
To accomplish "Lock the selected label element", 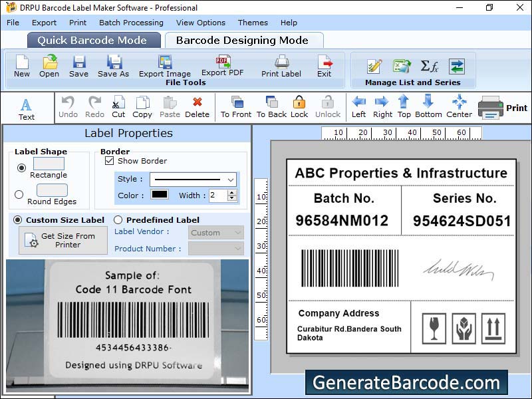I will pyautogui.click(x=299, y=105).
